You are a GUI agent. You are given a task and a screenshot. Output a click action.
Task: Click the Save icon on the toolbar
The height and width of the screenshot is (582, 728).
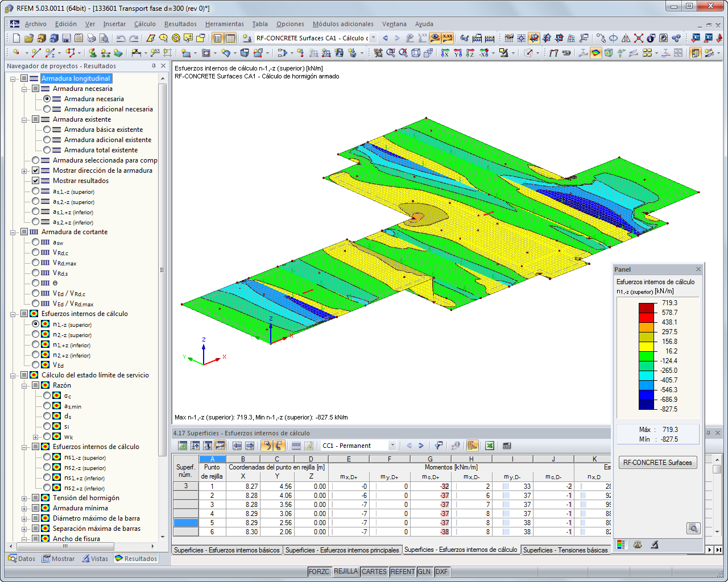coord(66,38)
